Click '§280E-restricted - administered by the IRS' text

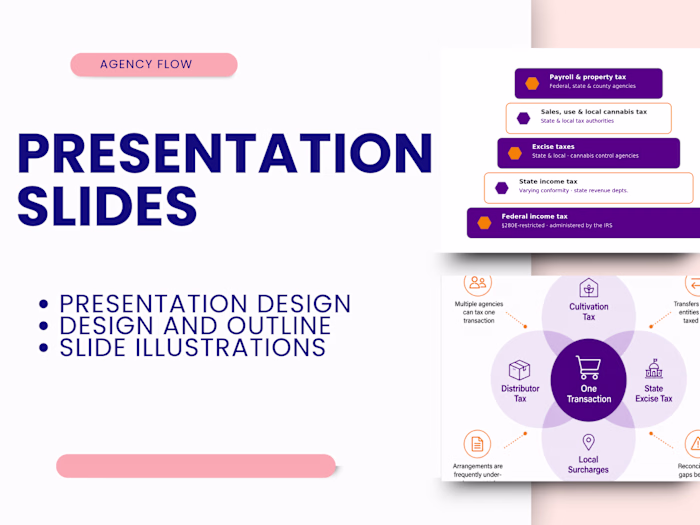[557, 225]
